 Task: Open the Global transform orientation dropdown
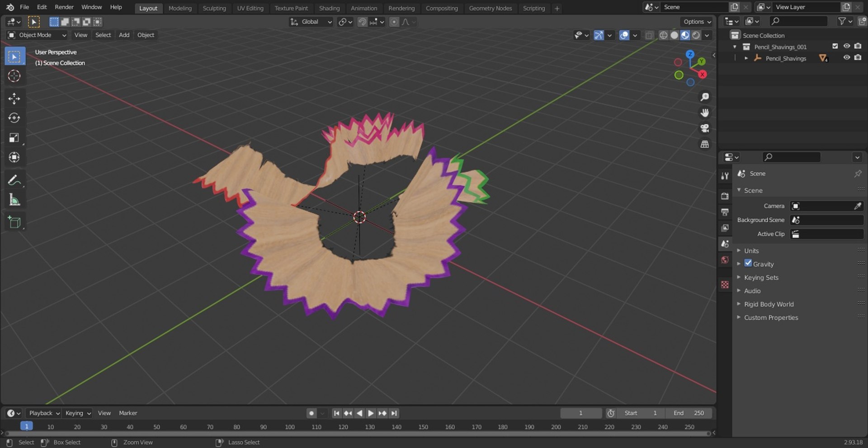311,22
